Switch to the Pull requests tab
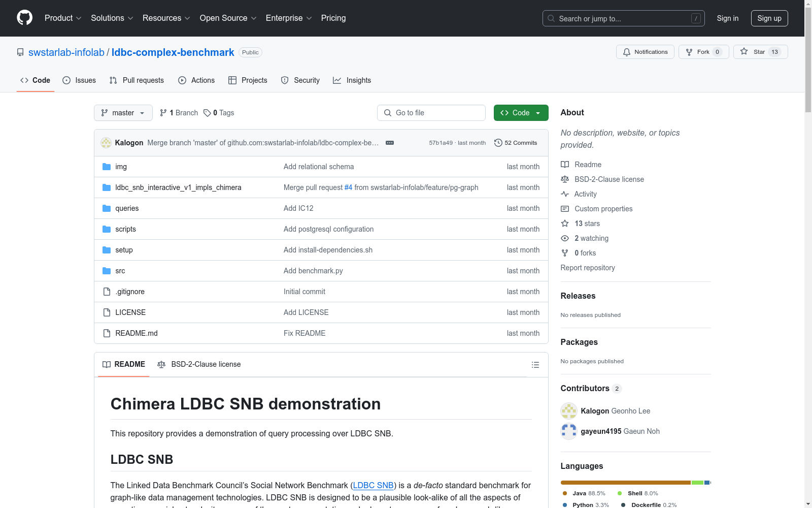This screenshot has width=812, height=508. click(x=137, y=80)
